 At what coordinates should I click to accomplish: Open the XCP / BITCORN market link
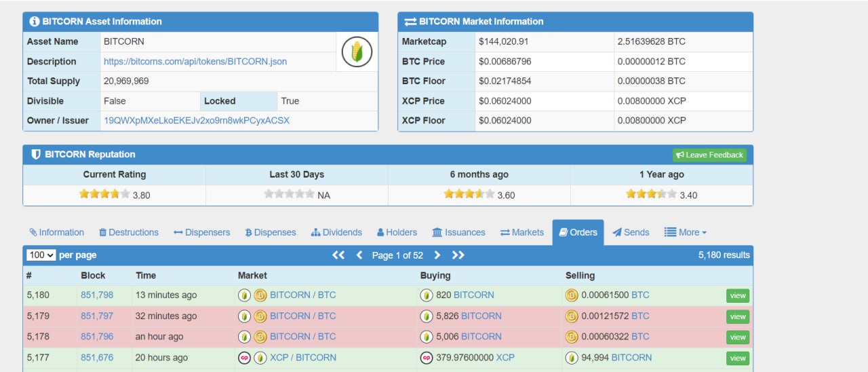[303, 357]
